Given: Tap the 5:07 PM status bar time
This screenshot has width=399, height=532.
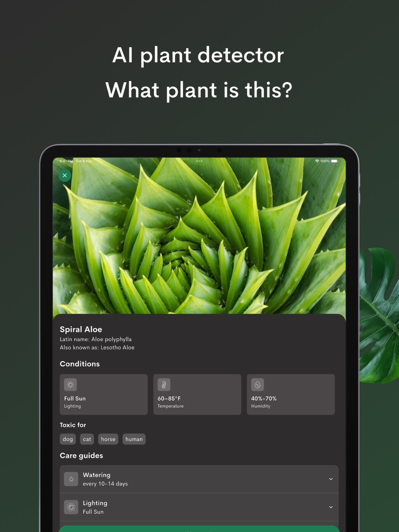Looking at the screenshot, I should pos(66,161).
